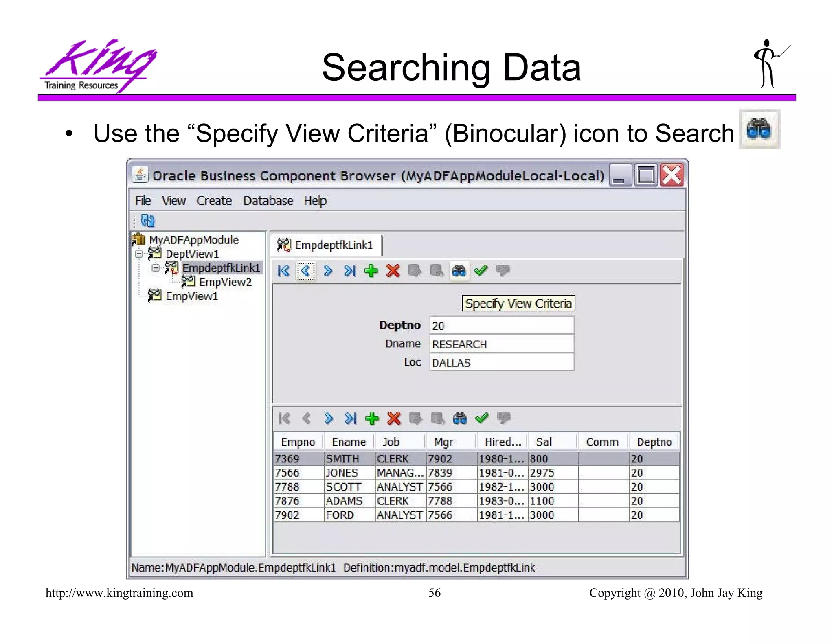Click the Dname field containing RESEARCH
The width and height of the screenshot is (834, 644).
(x=502, y=344)
